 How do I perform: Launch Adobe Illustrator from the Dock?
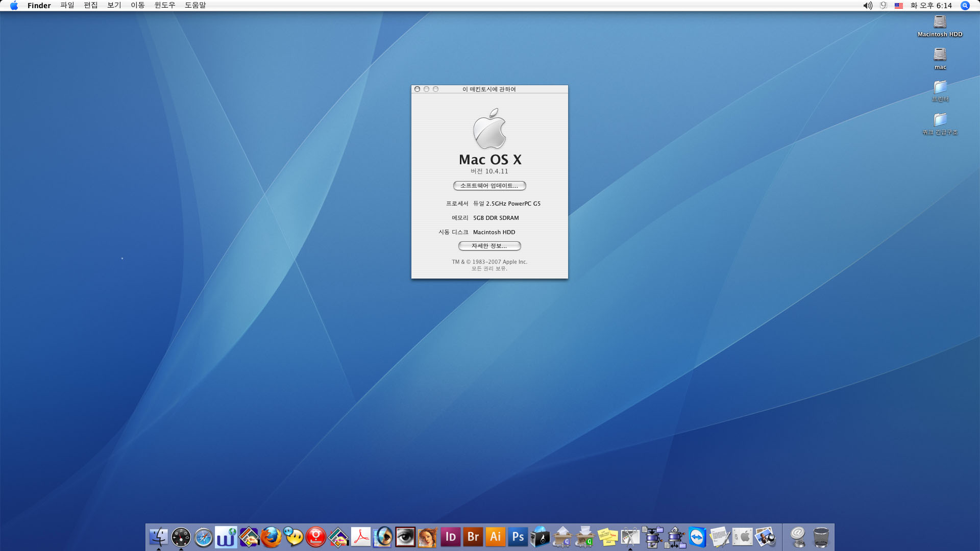[x=495, y=537]
